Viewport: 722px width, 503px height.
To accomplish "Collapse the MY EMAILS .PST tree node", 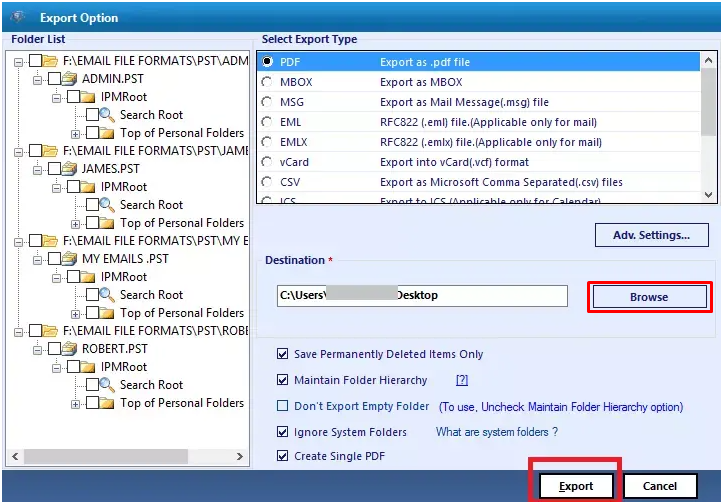I will 37,260.
